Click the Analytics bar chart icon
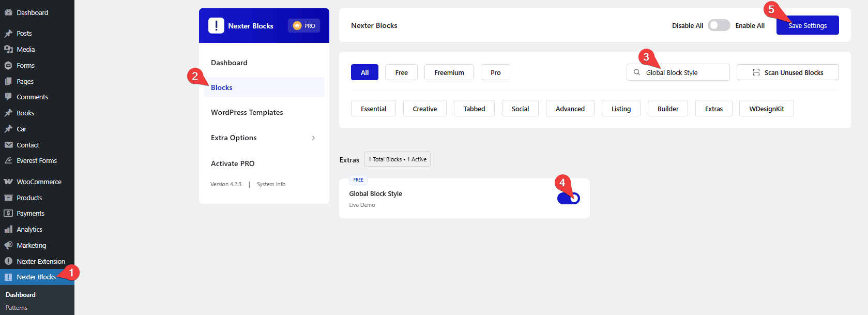 (8, 229)
